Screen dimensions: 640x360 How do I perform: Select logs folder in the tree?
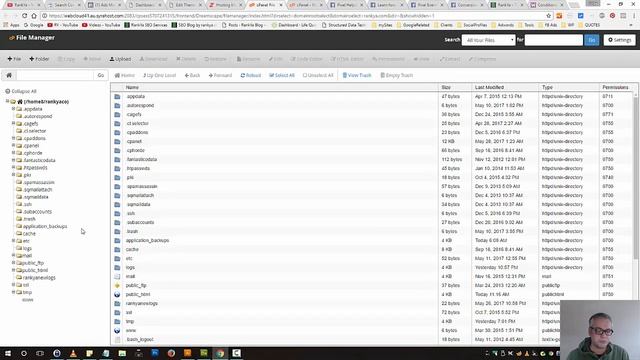click(27, 248)
